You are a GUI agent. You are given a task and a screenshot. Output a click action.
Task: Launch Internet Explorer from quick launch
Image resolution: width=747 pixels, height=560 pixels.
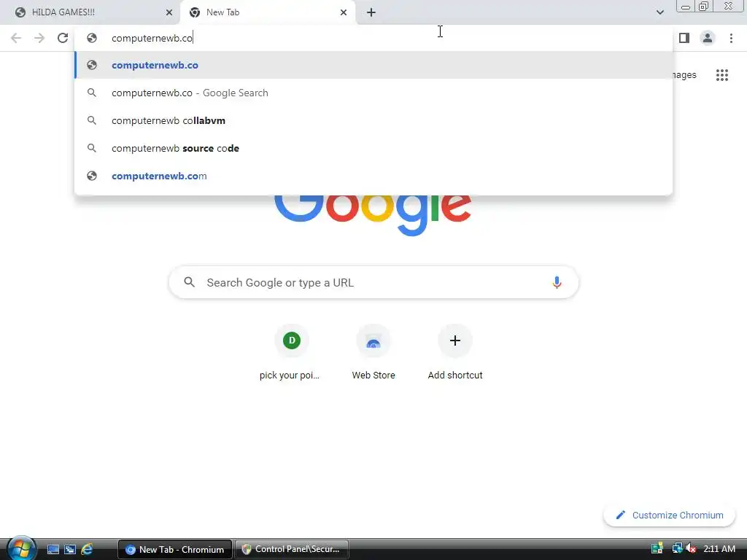click(88, 550)
